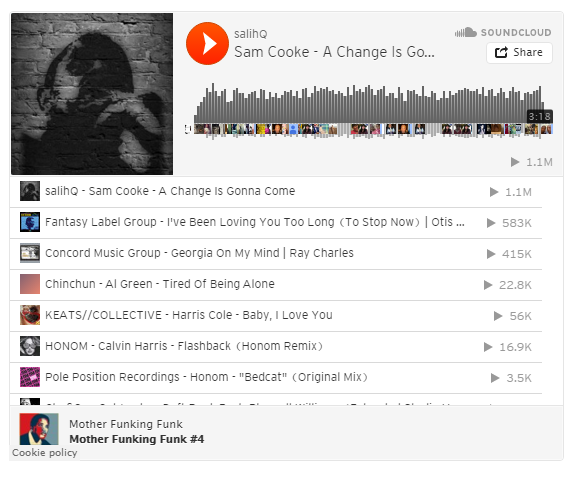The height and width of the screenshot is (477, 579).
Task: Select the Sam Cooke A Change Is Gonna Come row
Action: pyautogui.click(x=275, y=192)
